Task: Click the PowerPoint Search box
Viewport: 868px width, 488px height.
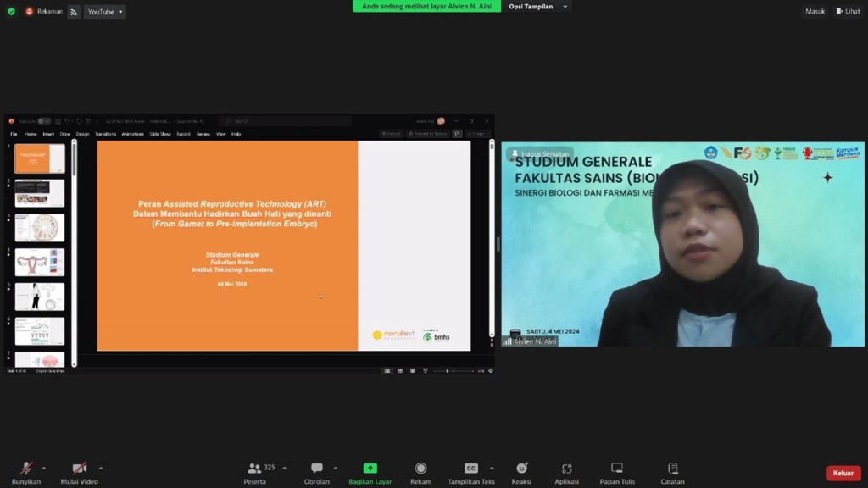Action: click(x=286, y=120)
